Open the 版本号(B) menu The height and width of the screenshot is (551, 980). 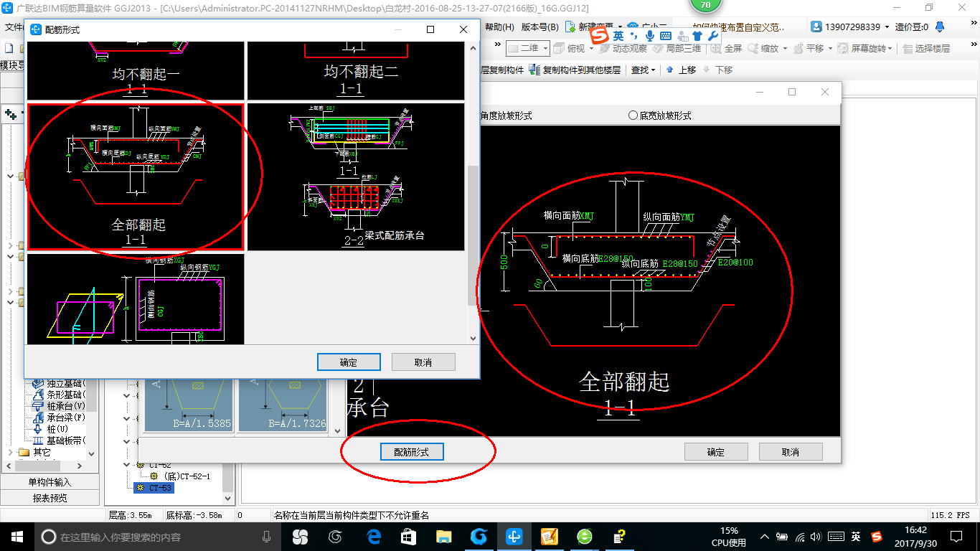pos(540,27)
